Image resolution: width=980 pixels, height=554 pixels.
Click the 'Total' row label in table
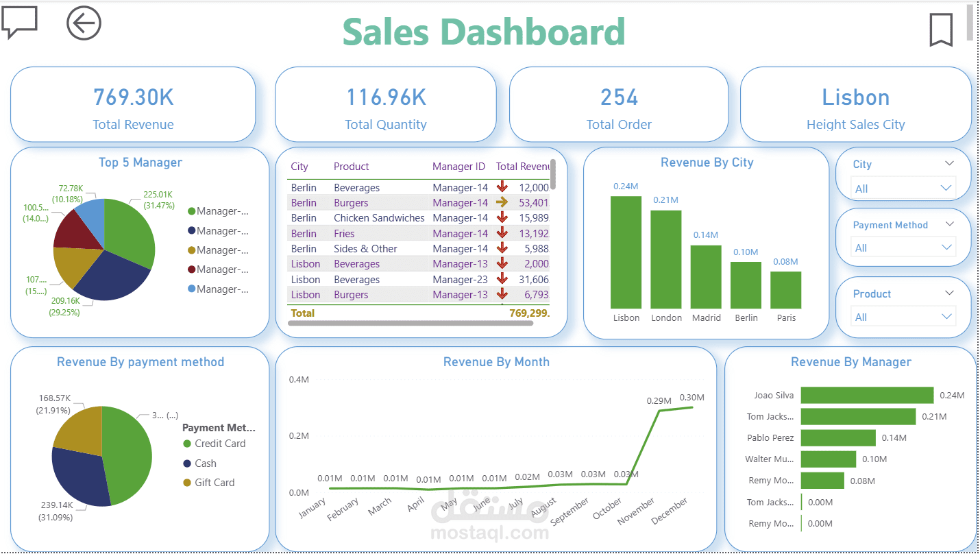tap(302, 313)
